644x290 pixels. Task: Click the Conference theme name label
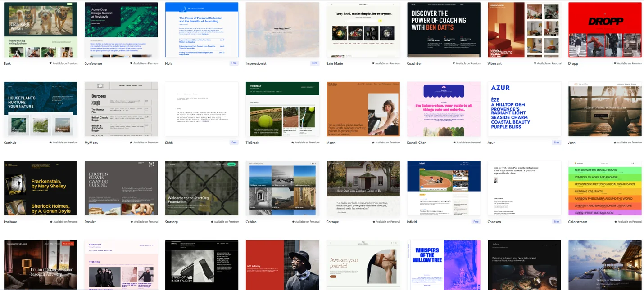point(93,63)
